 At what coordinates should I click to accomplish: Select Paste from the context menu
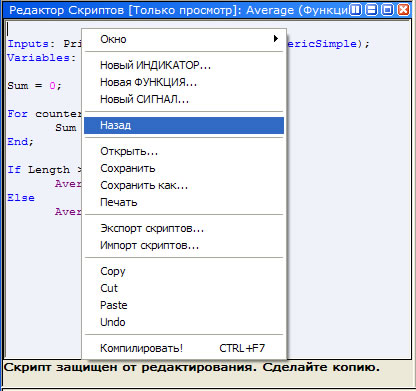(x=184, y=305)
